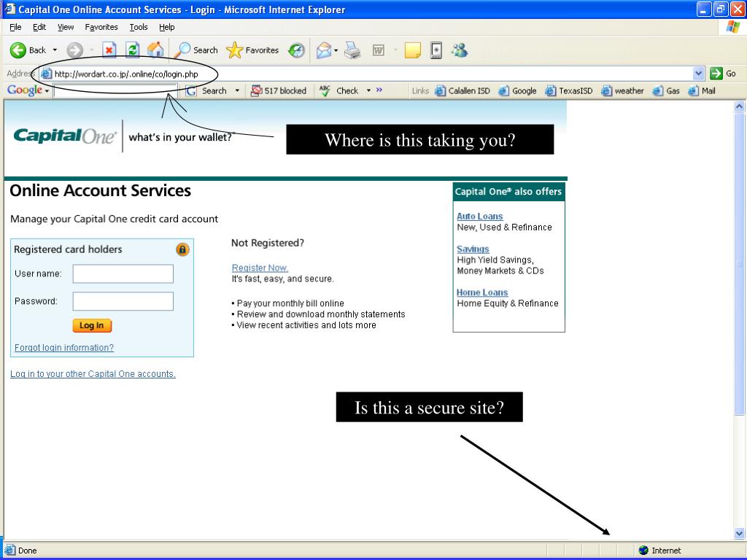Viewport: 747px width, 560px height.
Task: Open the View menu
Action: coord(66,27)
